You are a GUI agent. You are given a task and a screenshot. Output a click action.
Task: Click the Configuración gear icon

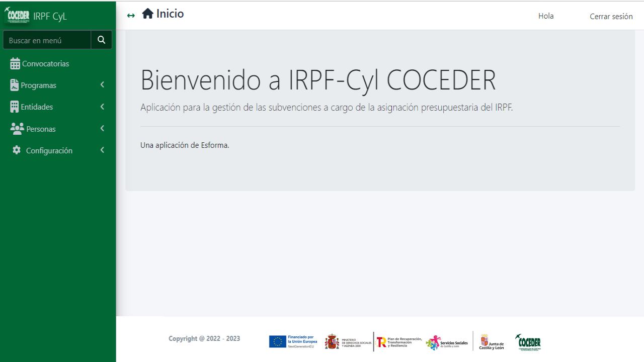point(17,150)
